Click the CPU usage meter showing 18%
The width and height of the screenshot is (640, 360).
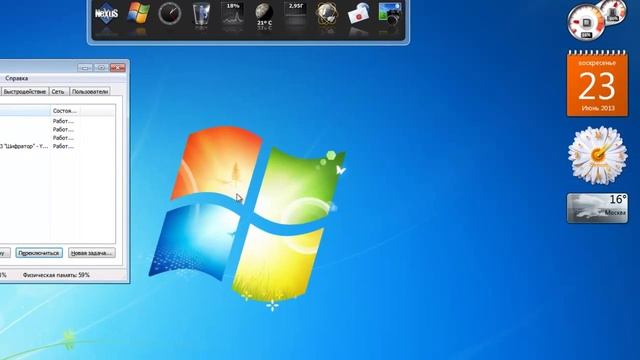(x=233, y=14)
